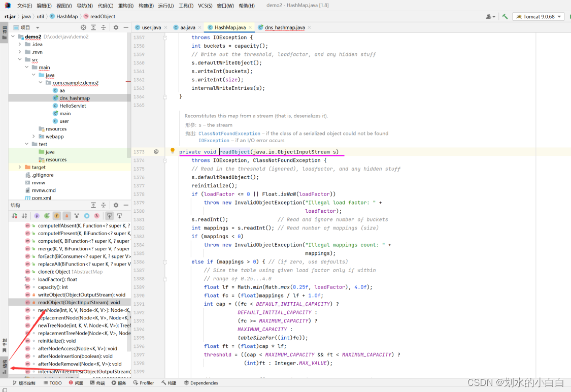This screenshot has height=392, width=571.
Task: Hide the Structure panel with minimize icon
Action: [x=126, y=205]
